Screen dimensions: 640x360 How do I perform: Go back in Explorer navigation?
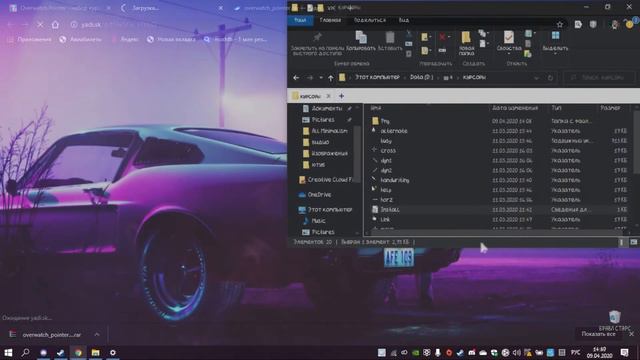click(x=296, y=78)
